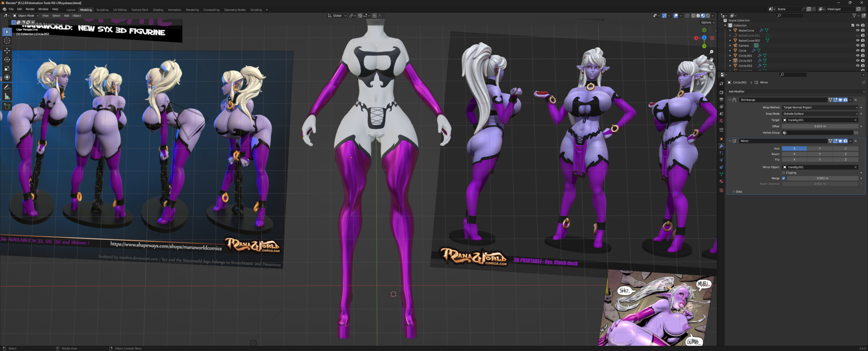868x351 pixels.
Task: Open the Modifier properties wrench tab
Action: (x=721, y=146)
